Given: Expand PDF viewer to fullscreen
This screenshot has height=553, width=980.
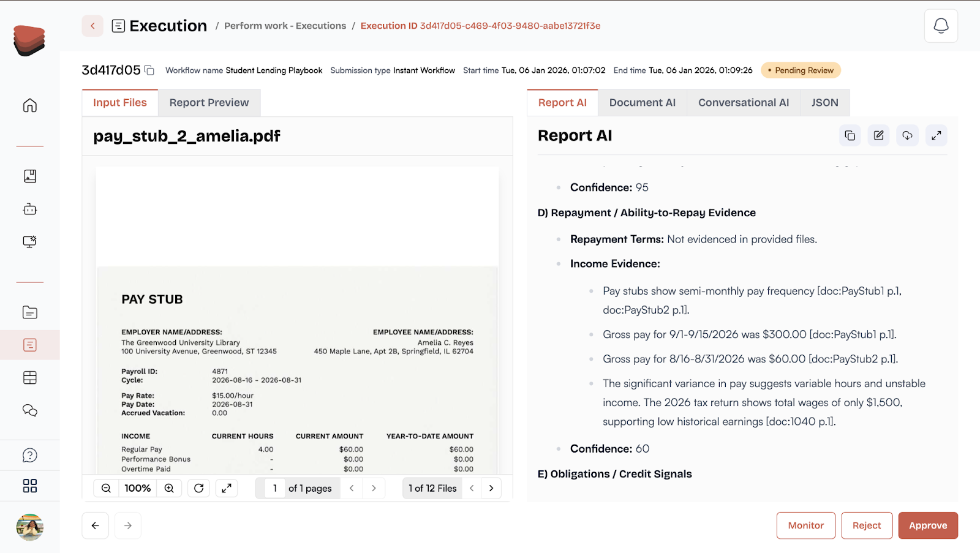Looking at the screenshot, I should (x=227, y=488).
